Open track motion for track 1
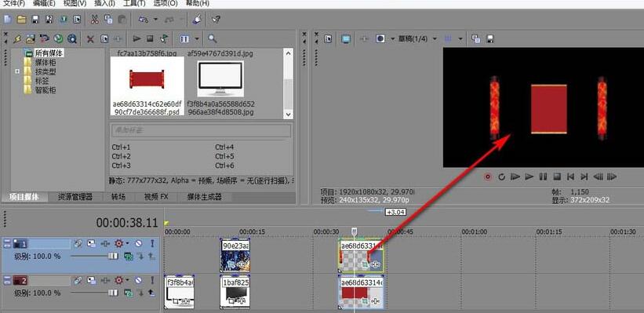The width and height of the screenshot is (644, 313). (91, 244)
